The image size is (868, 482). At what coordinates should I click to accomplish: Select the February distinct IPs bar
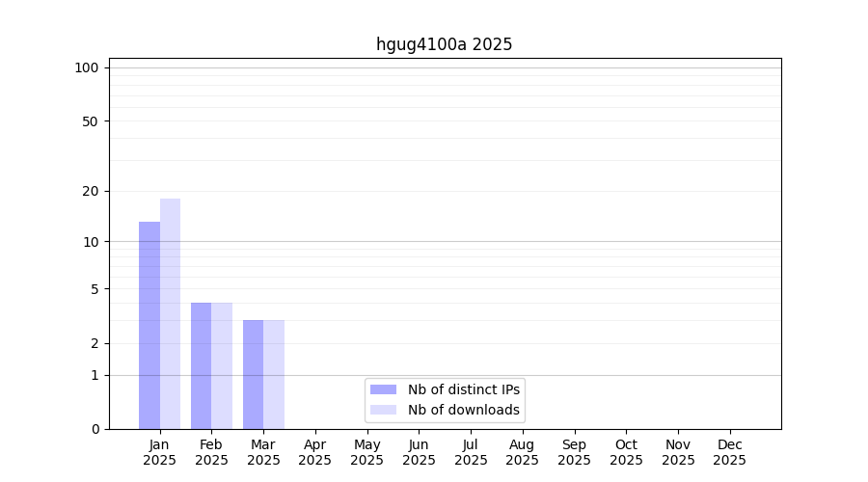pos(201,365)
